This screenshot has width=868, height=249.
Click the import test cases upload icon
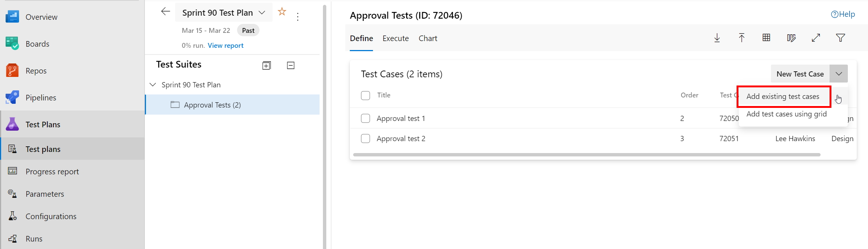(x=741, y=38)
